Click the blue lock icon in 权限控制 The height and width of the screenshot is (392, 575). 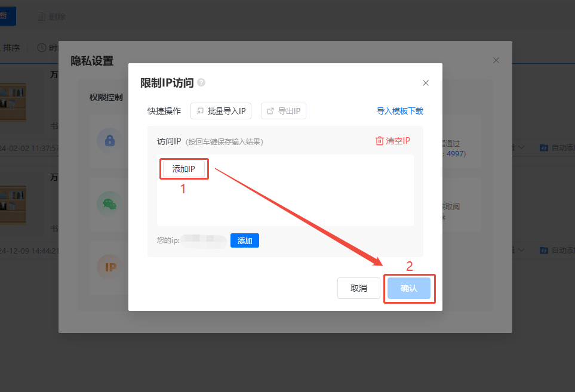click(110, 141)
